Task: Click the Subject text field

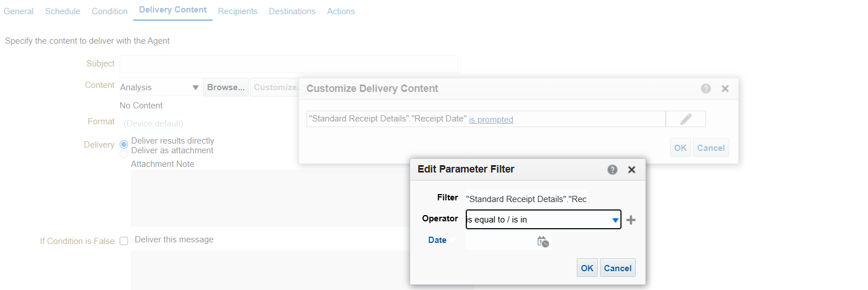Action: (288, 64)
